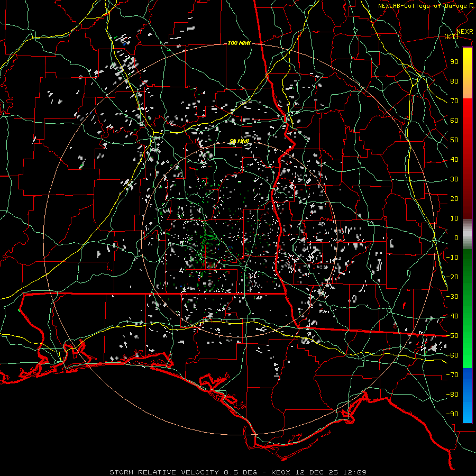This screenshot has width=476, height=476.
Task: Click the -50 value on the velocity scale
Action: pos(452,336)
